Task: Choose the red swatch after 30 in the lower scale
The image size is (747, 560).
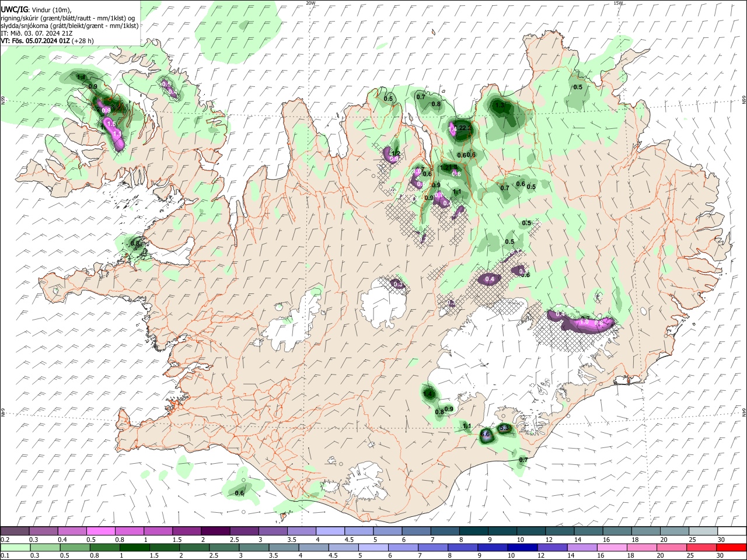Action: pyautogui.click(x=731, y=547)
